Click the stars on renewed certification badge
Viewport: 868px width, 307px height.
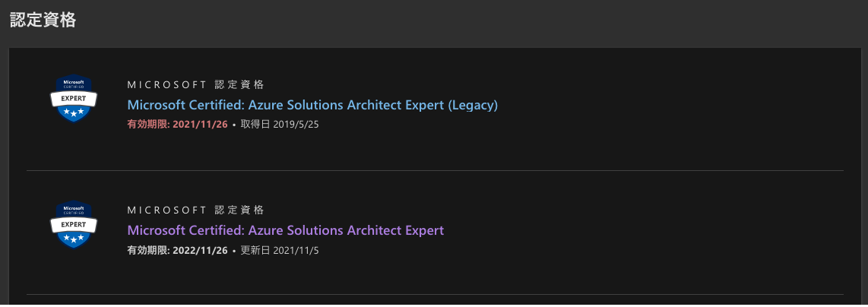[x=74, y=238]
